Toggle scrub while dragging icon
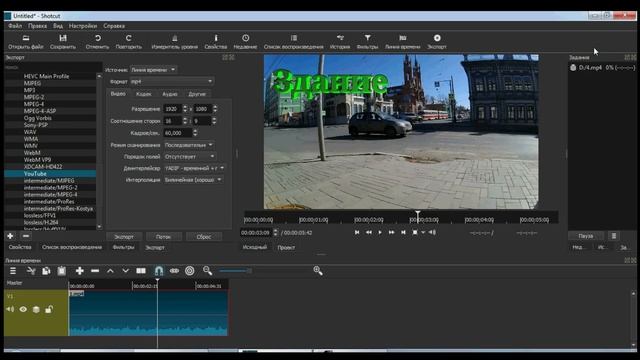The image size is (640, 360). 174,271
